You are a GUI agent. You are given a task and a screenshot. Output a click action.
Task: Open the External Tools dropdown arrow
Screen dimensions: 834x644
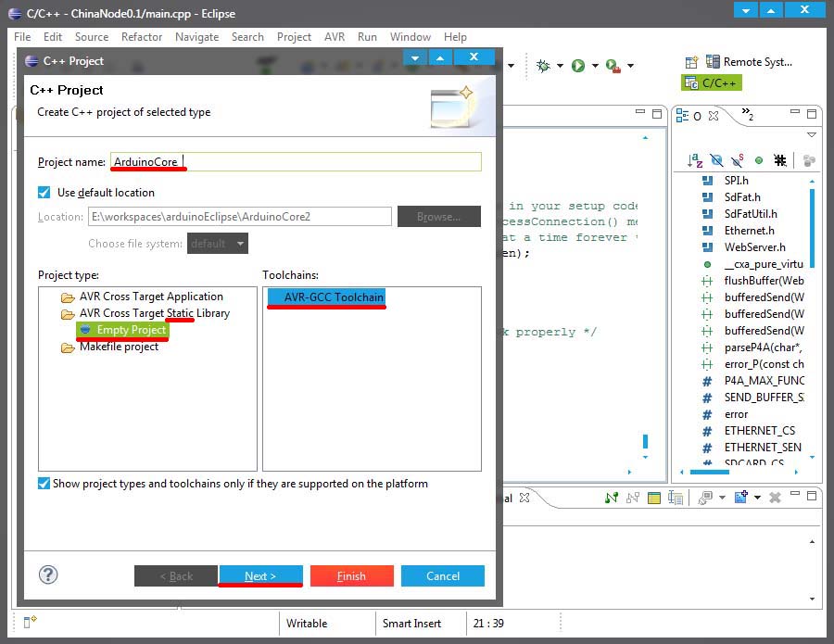[630, 66]
